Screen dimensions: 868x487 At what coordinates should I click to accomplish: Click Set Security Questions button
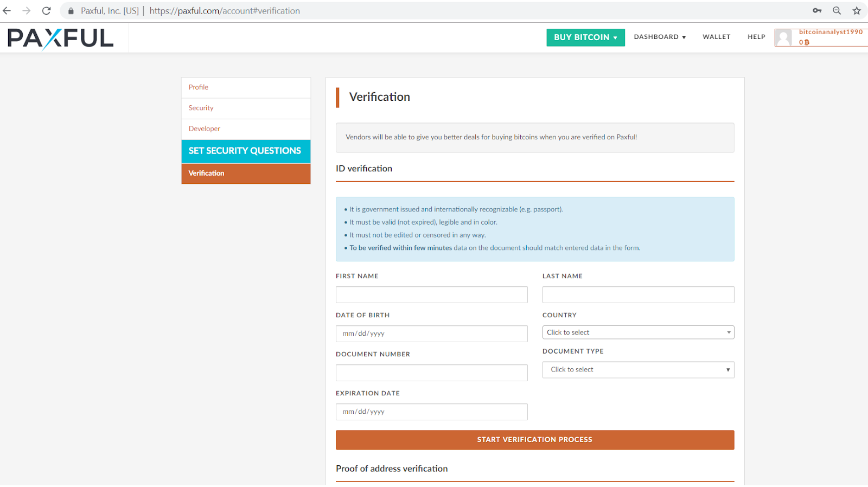tap(246, 151)
